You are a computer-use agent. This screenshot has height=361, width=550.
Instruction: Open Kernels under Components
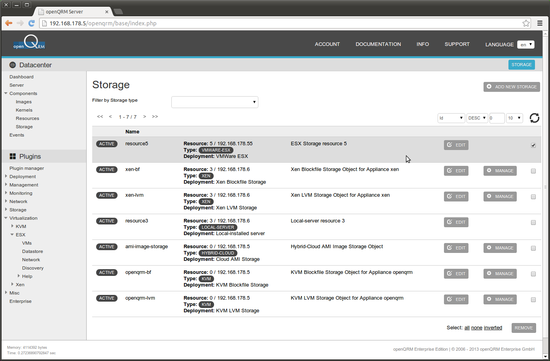(24, 110)
